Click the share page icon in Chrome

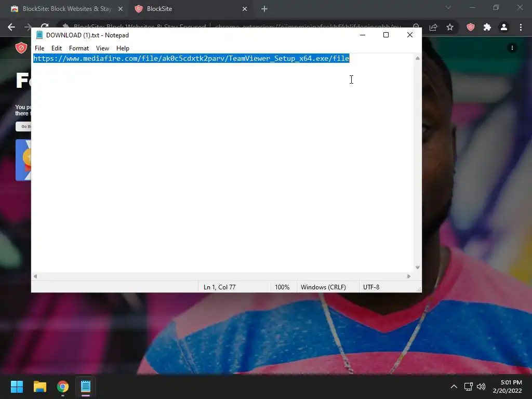(433, 27)
